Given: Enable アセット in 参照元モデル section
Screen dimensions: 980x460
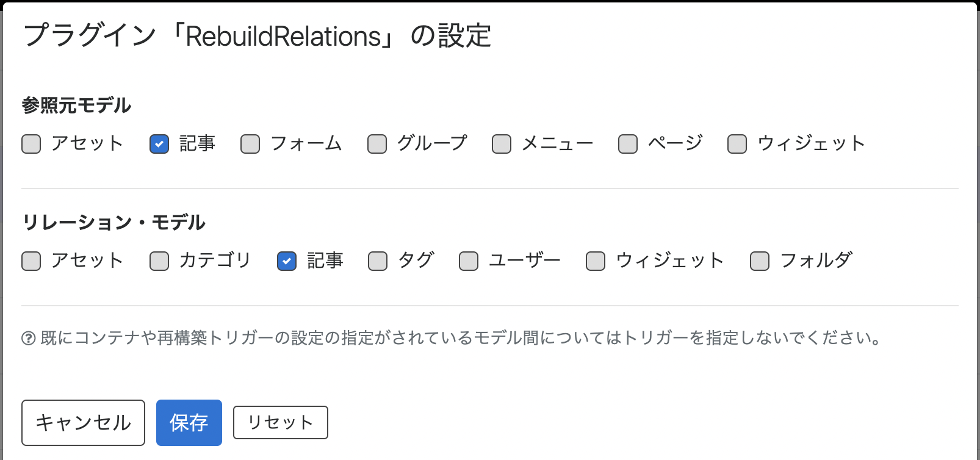Looking at the screenshot, I should tap(31, 143).
